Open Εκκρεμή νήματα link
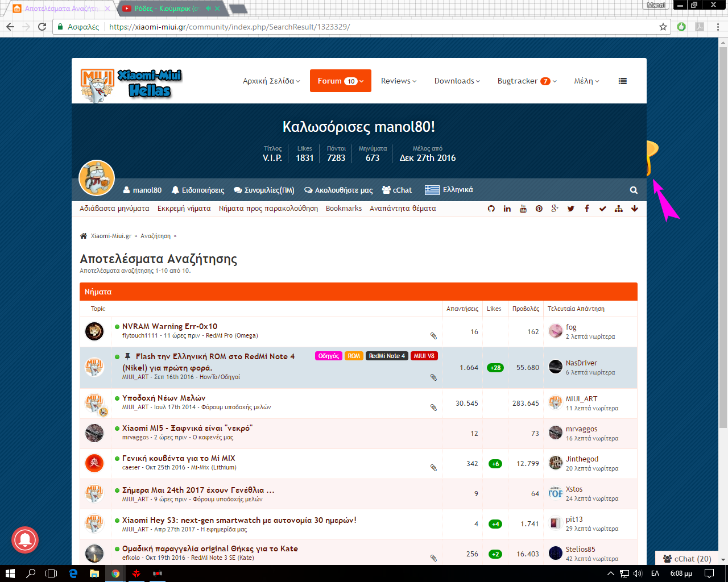This screenshot has height=582, width=728. pyautogui.click(x=184, y=209)
